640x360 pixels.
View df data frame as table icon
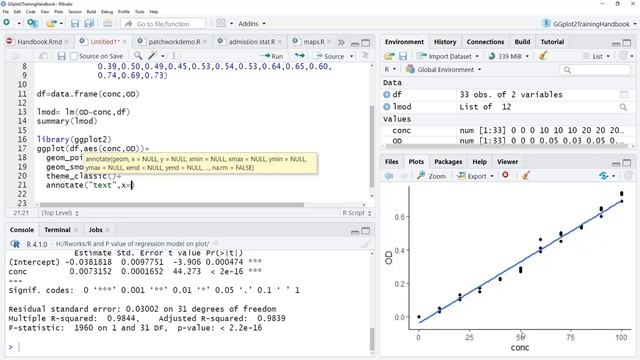pyautogui.click(x=624, y=95)
